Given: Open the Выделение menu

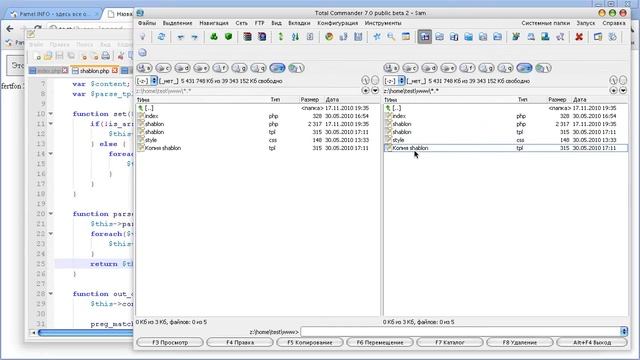Looking at the screenshot, I should tap(177, 23).
